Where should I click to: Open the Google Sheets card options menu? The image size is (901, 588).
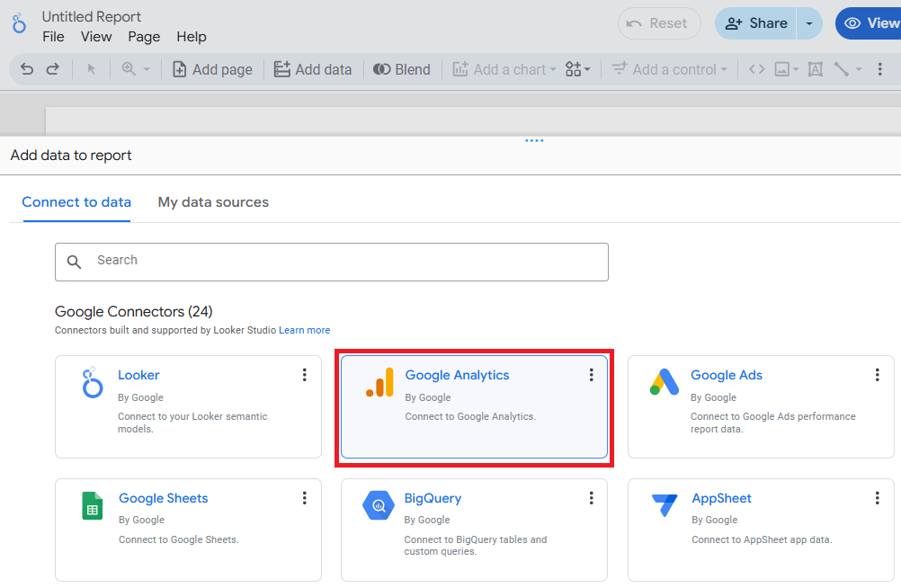[x=305, y=498]
